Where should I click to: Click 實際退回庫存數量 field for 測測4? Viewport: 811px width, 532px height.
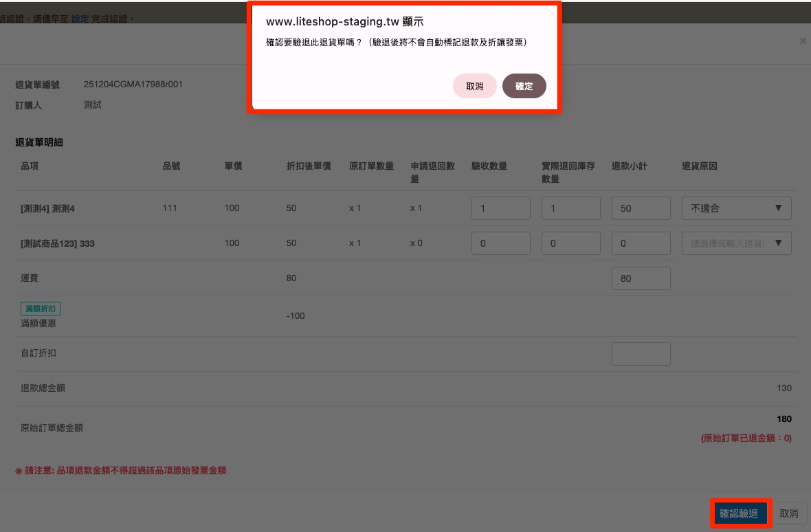[570, 208]
